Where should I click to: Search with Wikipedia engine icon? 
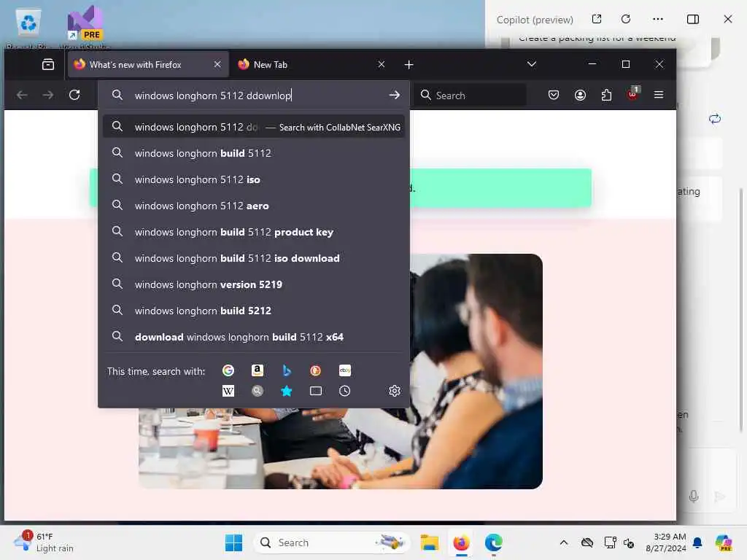[x=228, y=391]
